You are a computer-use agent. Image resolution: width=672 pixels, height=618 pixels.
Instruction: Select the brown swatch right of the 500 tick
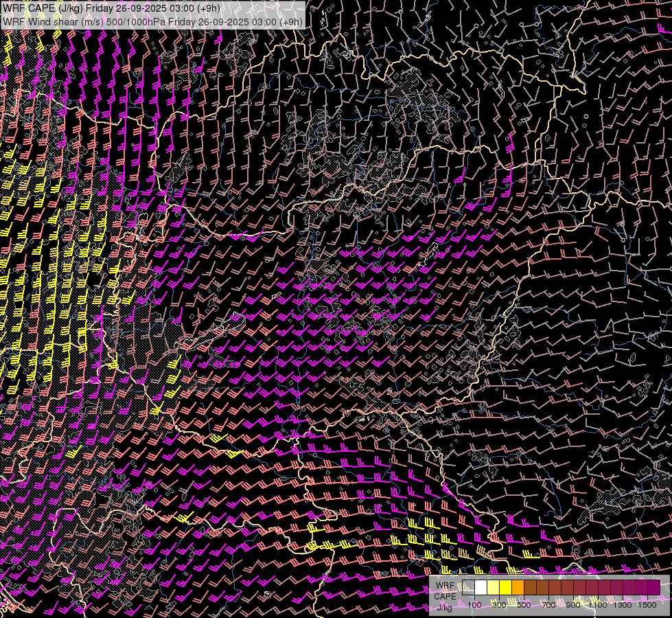[530, 587]
